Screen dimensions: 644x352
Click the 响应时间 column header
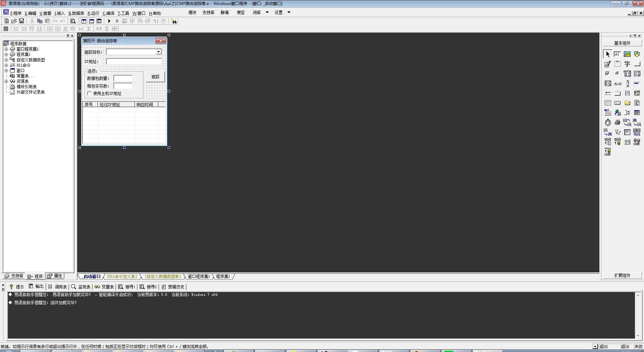point(146,104)
